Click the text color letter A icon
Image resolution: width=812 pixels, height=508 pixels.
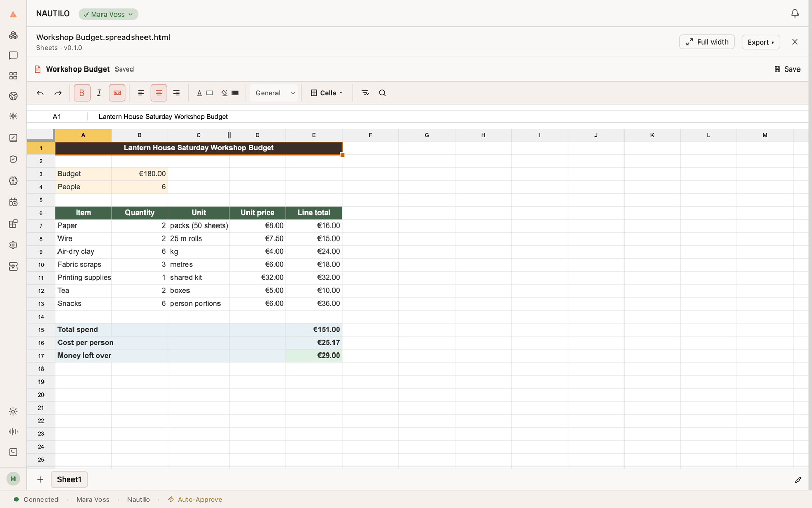click(x=199, y=93)
